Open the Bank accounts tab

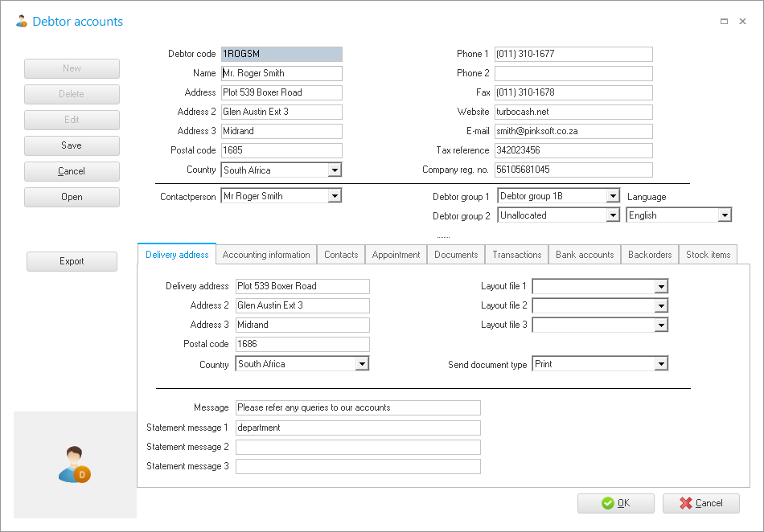tap(585, 255)
